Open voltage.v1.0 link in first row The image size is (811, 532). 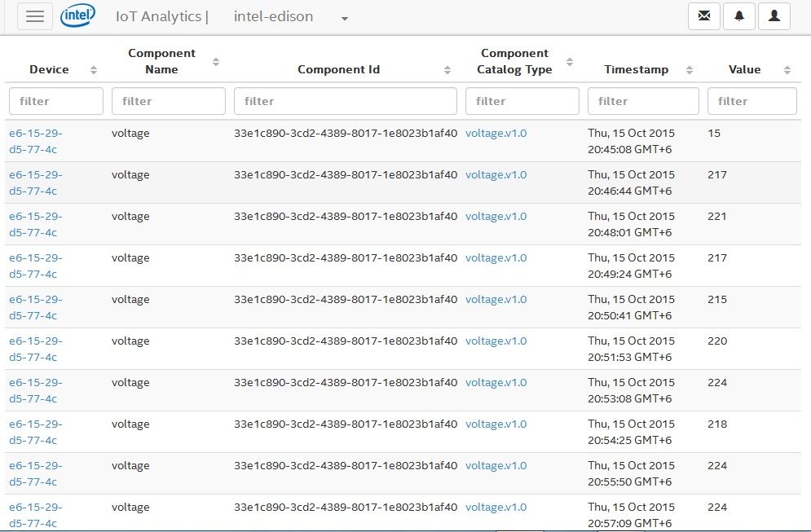496,133
